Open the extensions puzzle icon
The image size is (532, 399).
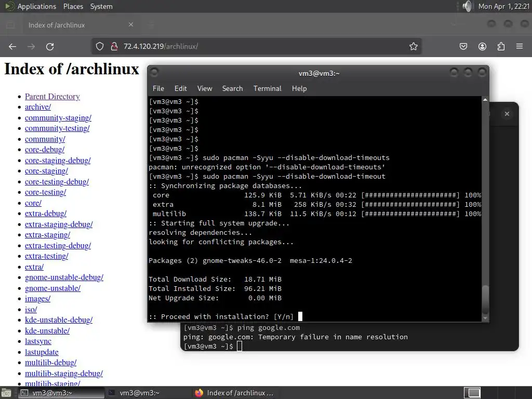(501, 46)
